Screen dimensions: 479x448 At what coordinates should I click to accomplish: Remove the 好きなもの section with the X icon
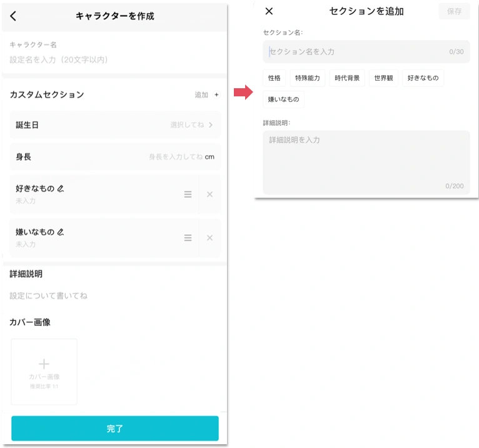click(210, 195)
